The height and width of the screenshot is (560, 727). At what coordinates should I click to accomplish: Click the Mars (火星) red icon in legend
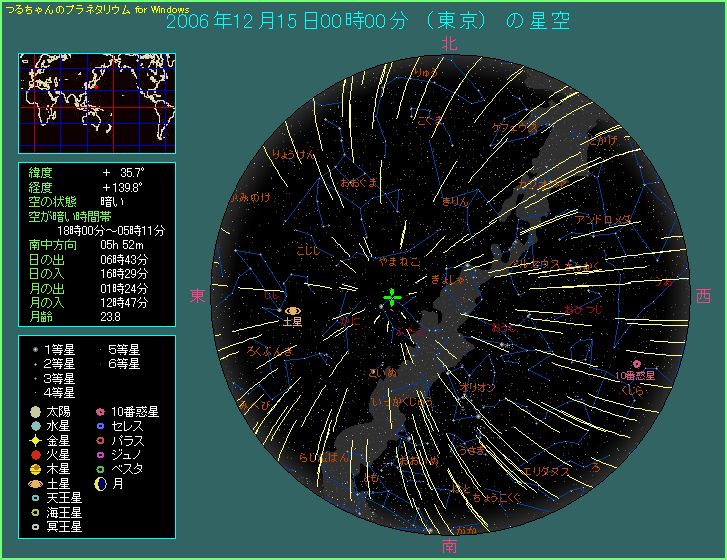[35, 453]
